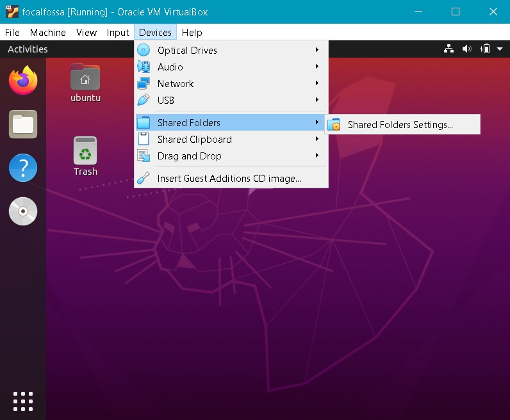The height and width of the screenshot is (420, 510).
Task: Click the network status icon in top bar
Action: point(448,49)
